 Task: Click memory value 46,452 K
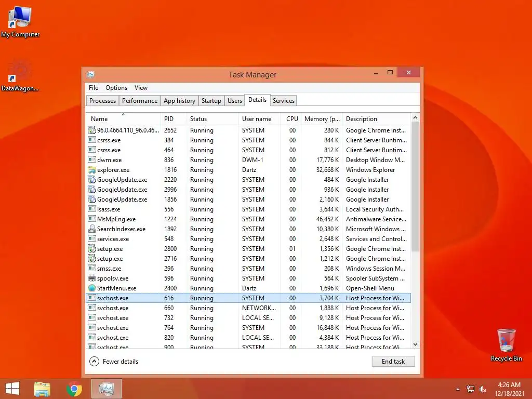pyautogui.click(x=327, y=219)
